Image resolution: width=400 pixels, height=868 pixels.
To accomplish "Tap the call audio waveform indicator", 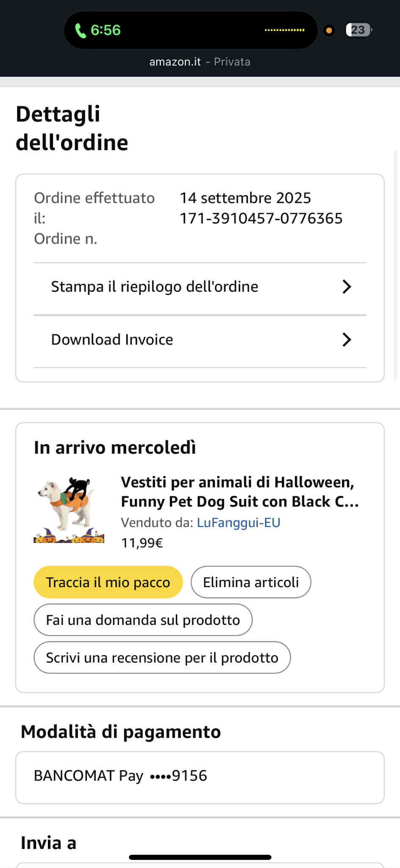I will click(284, 30).
